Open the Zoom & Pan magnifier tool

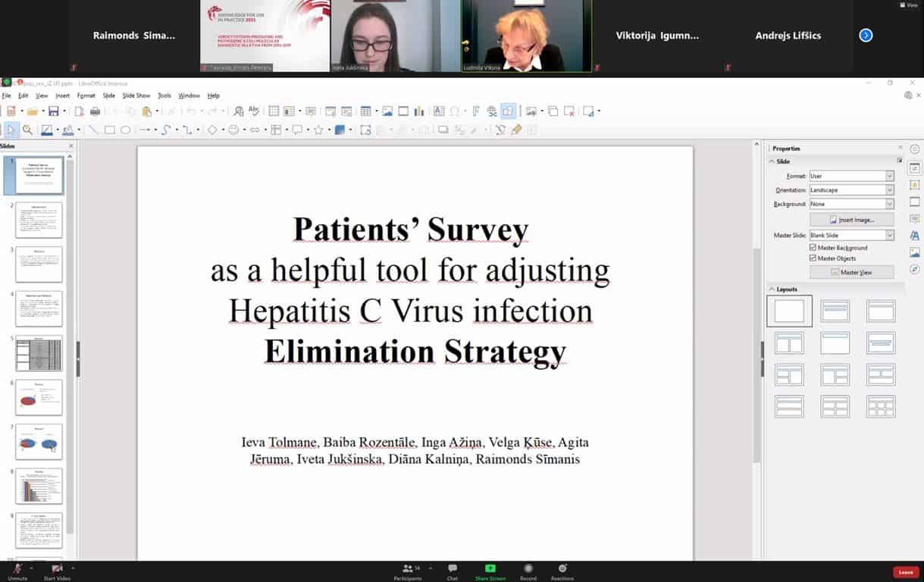click(27, 130)
